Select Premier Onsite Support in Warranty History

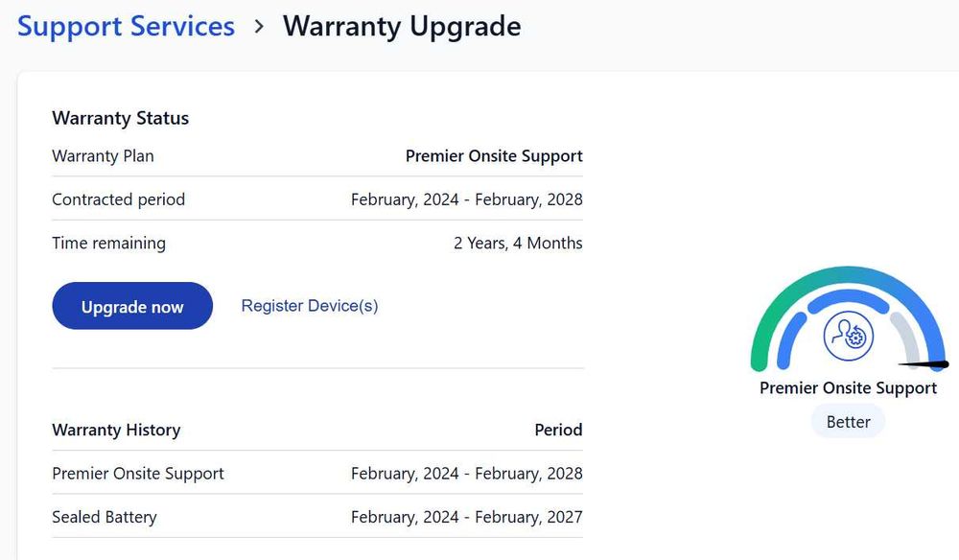pyautogui.click(x=138, y=474)
